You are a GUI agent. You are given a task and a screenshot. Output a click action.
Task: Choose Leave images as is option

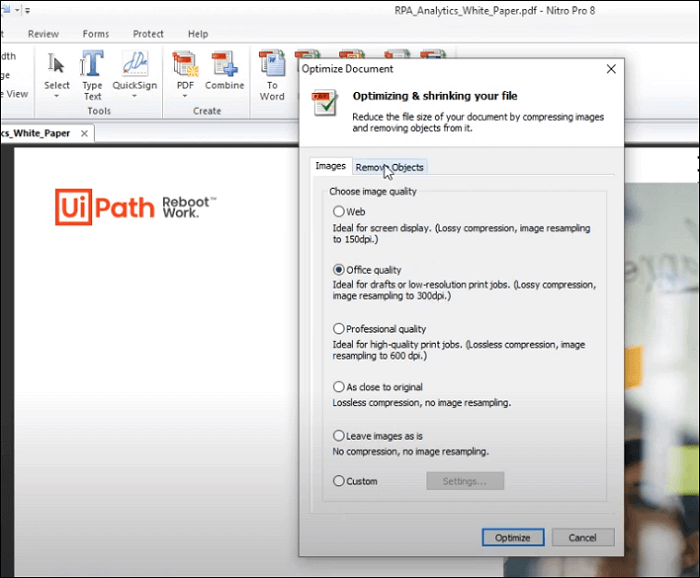point(339,436)
